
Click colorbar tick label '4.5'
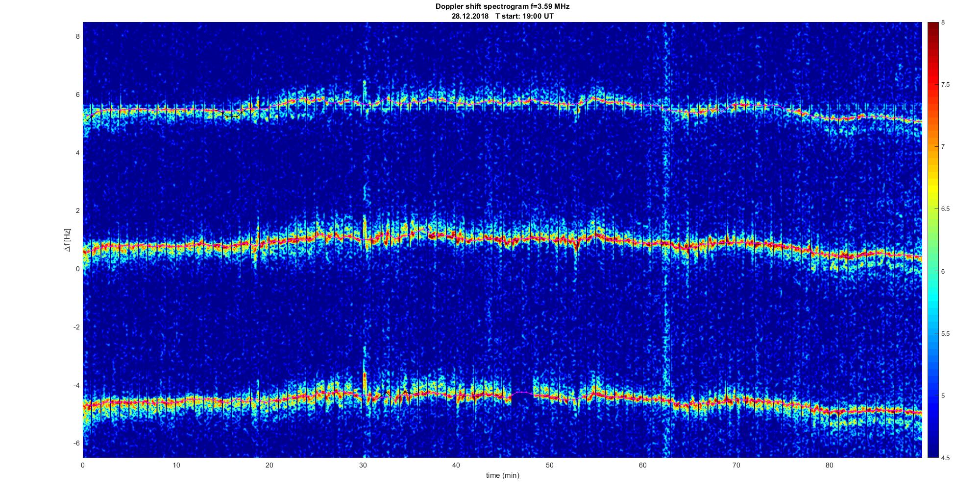pyautogui.click(x=946, y=458)
